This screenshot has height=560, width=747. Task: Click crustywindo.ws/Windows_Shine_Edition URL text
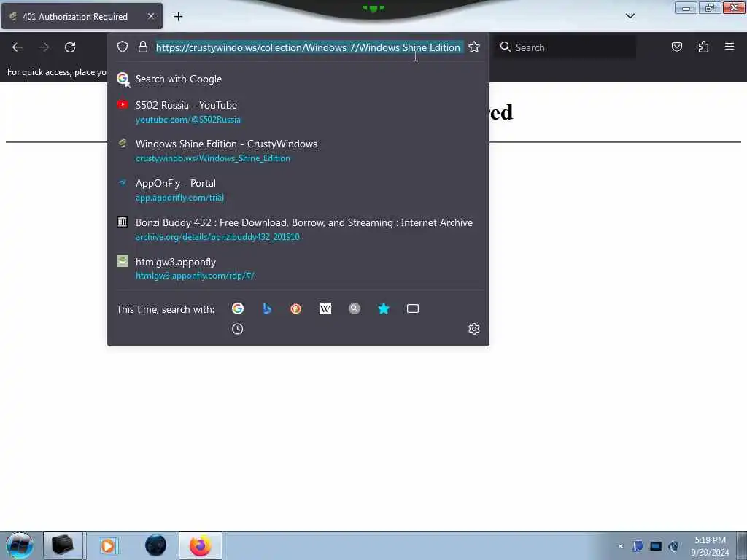pos(212,158)
